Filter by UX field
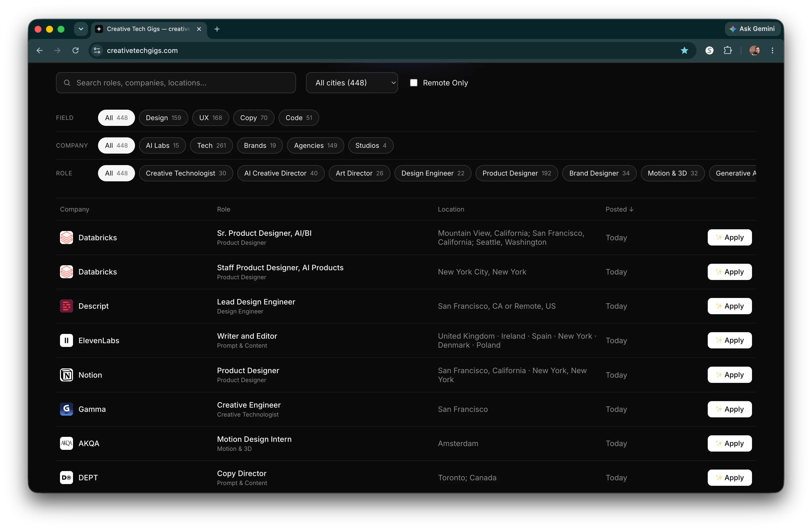The image size is (812, 530). pos(210,118)
